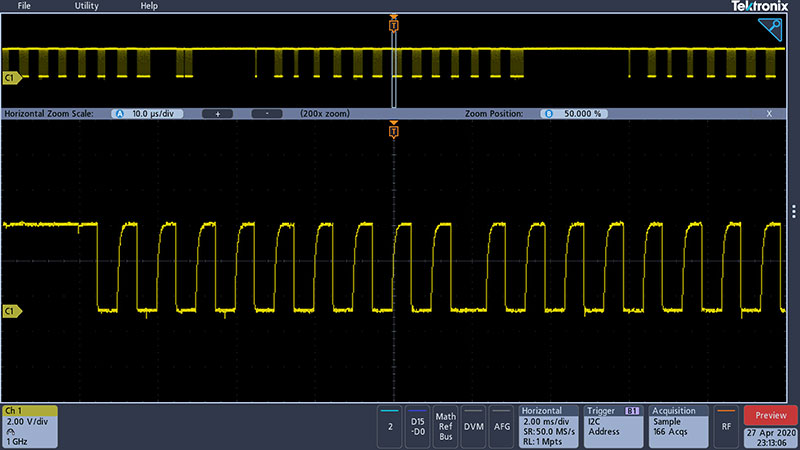
Task: Open the Help menu
Action: (149, 6)
